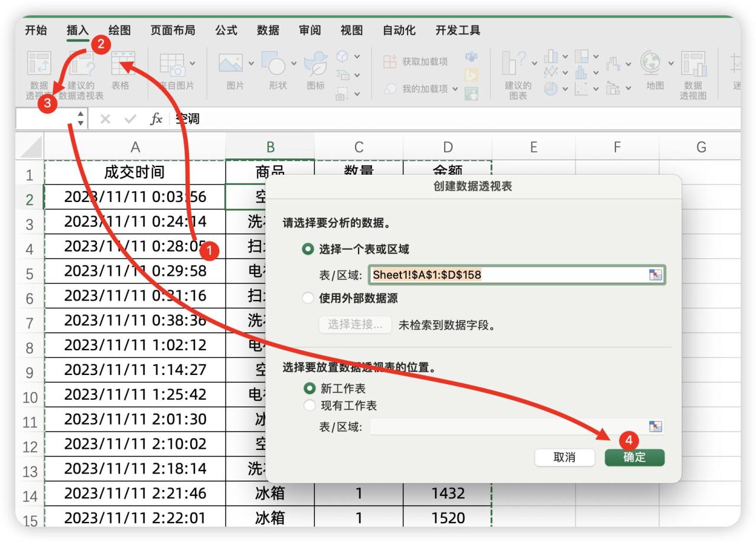Open the 审阅 ribbon tab
The image size is (756, 542).
[310, 30]
